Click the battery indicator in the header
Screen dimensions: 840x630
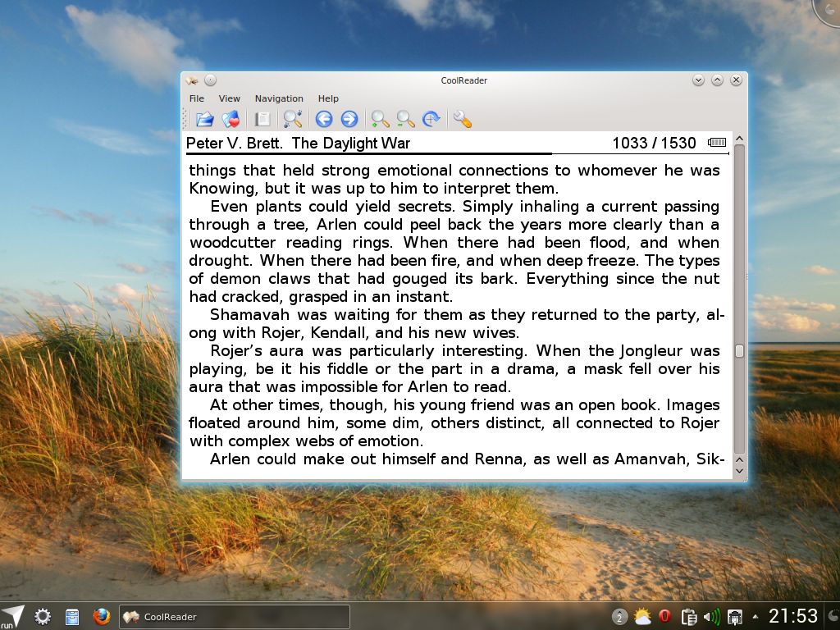(x=717, y=142)
